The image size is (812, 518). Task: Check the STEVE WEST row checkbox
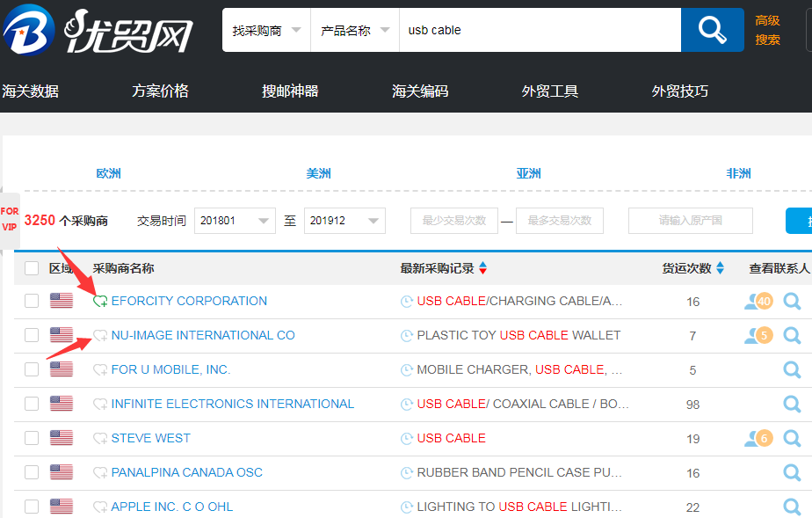[x=32, y=438]
